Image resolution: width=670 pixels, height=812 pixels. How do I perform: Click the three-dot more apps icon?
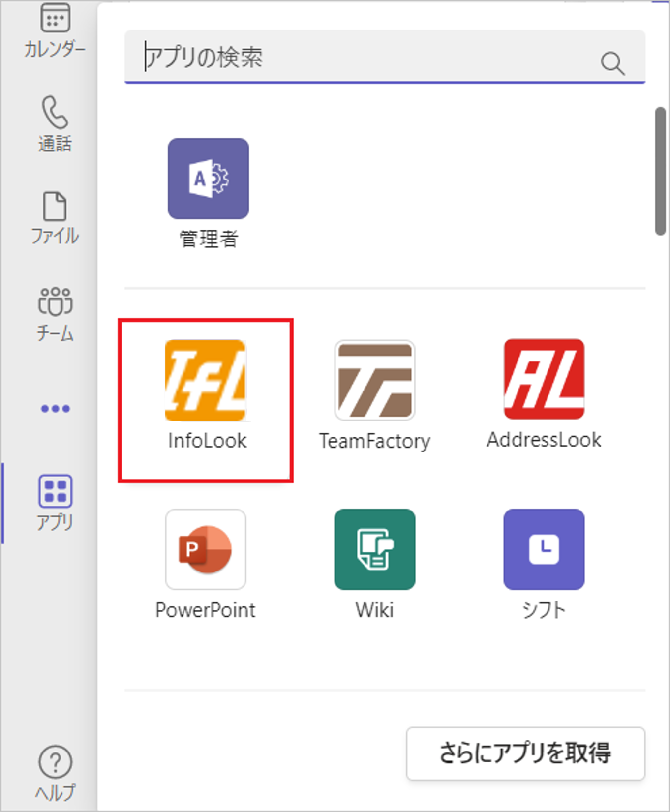click(55, 408)
